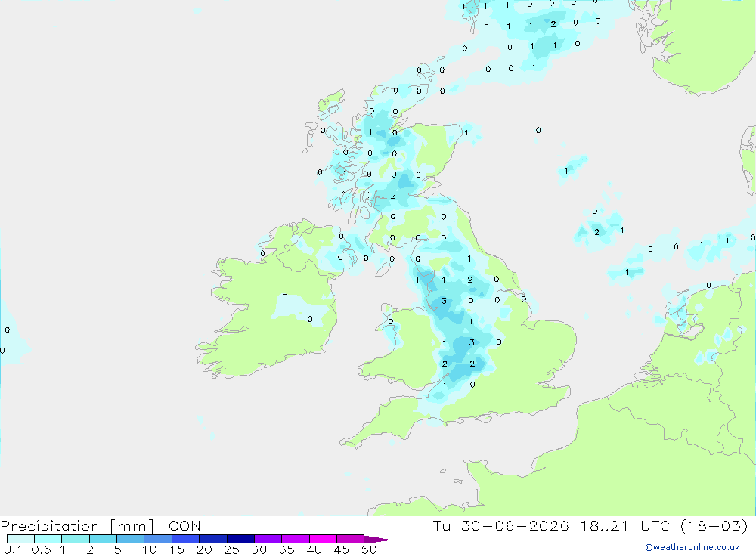Click the legend swatch between 35 and 40
Viewport: 756px width, 554px height.
(x=296, y=539)
